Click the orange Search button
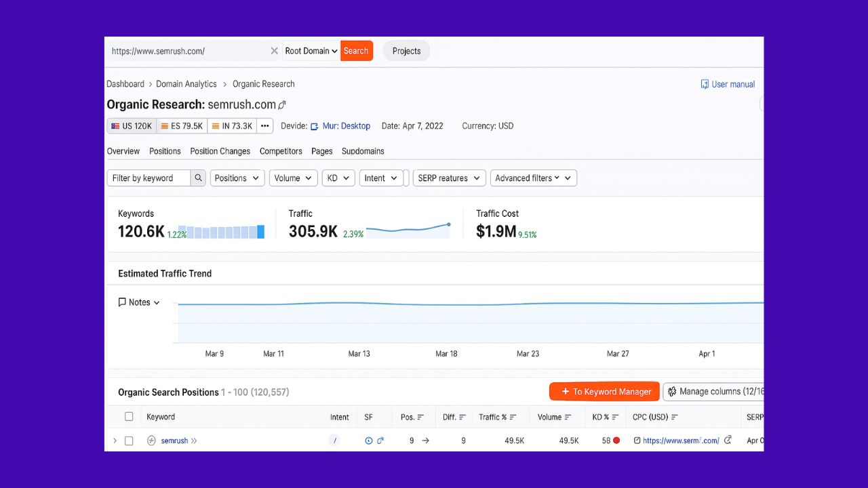 tap(356, 51)
